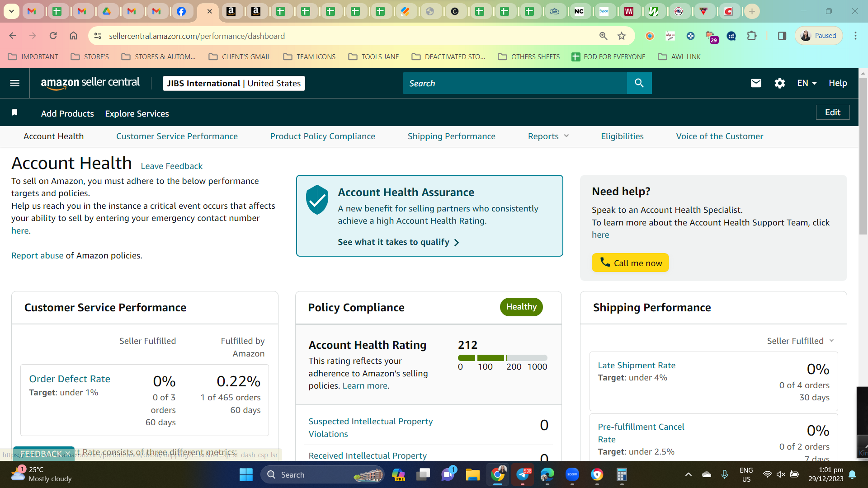Click the magnifier search button
The image size is (868, 488).
pyautogui.click(x=639, y=83)
